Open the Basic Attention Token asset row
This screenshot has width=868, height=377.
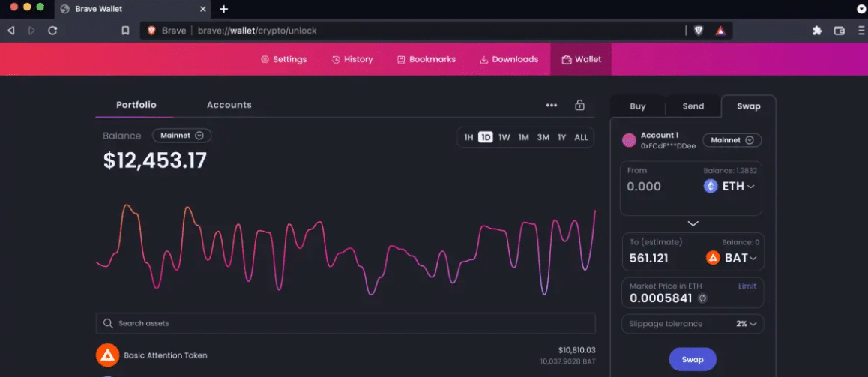346,355
